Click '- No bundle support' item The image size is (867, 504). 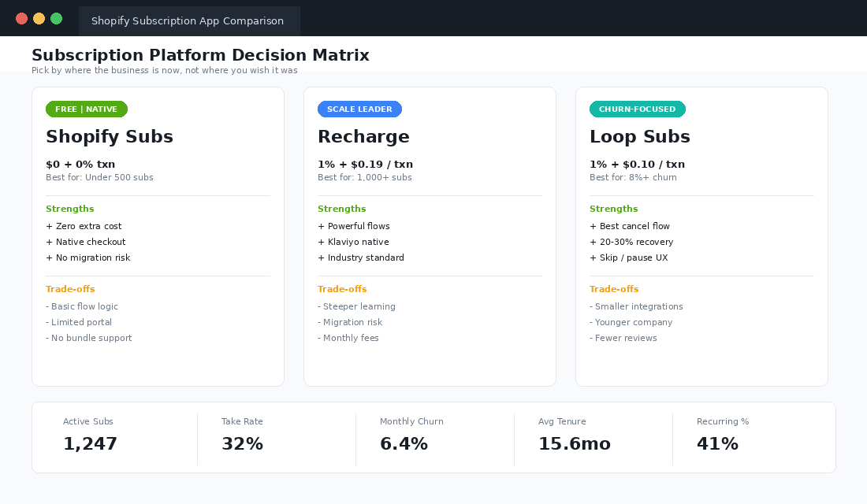(x=89, y=338)
